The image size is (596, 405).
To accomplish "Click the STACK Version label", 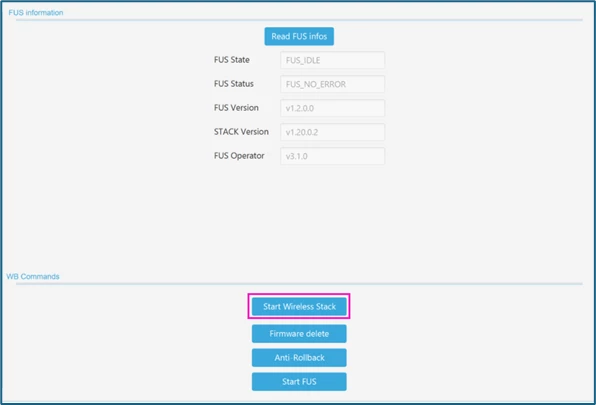I will click(241, 131).
